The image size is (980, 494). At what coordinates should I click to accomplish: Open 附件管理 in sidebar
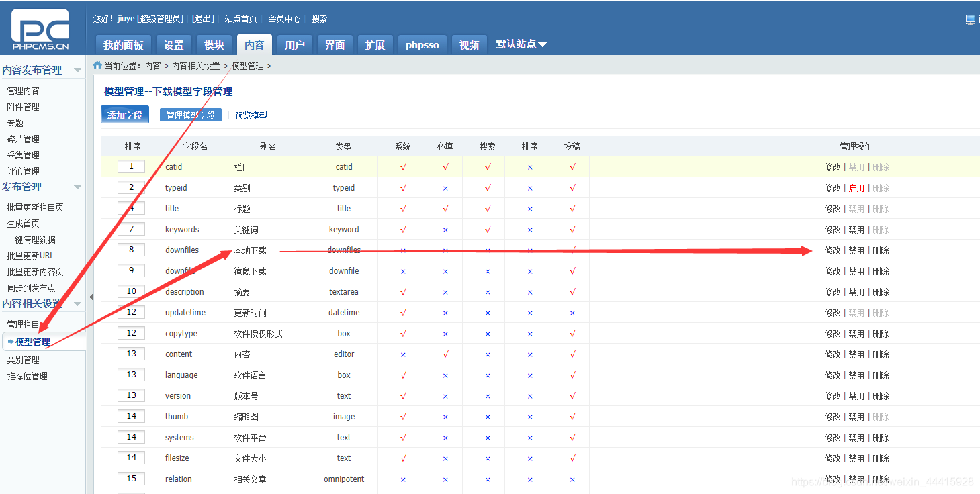coord(24,107)
